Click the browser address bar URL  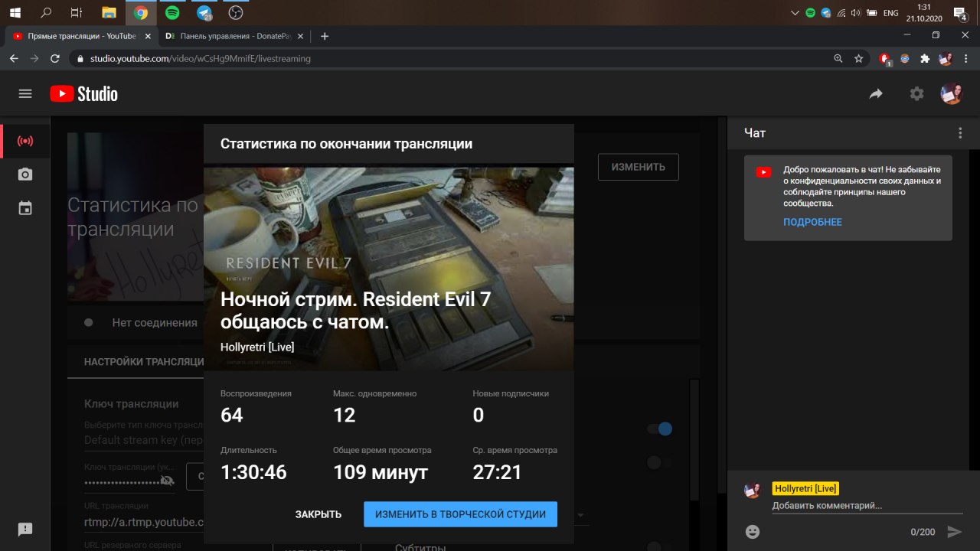click(x=201, y=58)
